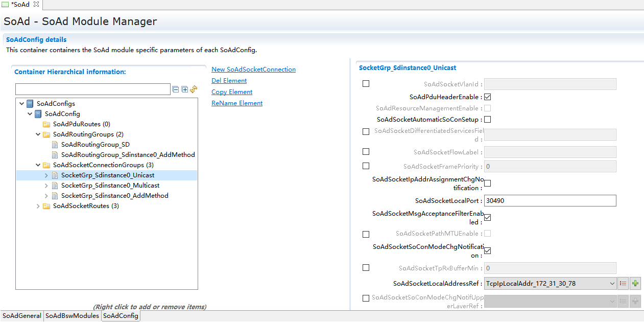644x322 pixels.
Task: Click the SoAdSocketLocalPort input field
Action: click(x=550, y=201)
